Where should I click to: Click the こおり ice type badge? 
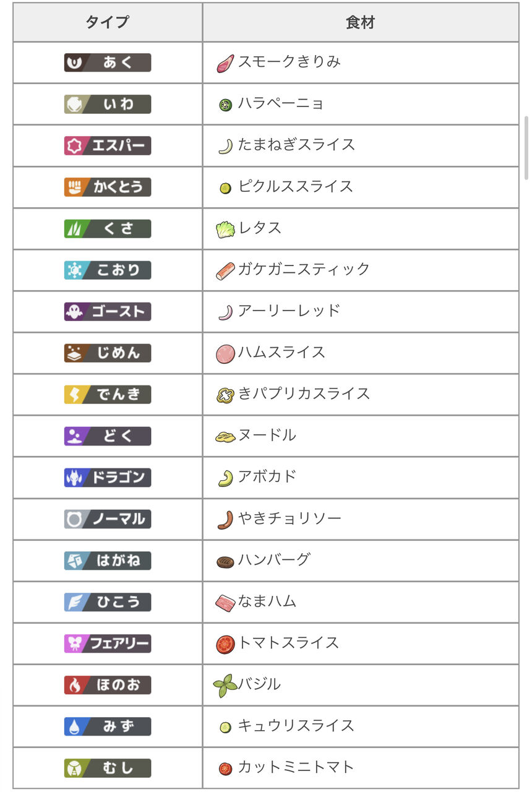coord(108,270)
